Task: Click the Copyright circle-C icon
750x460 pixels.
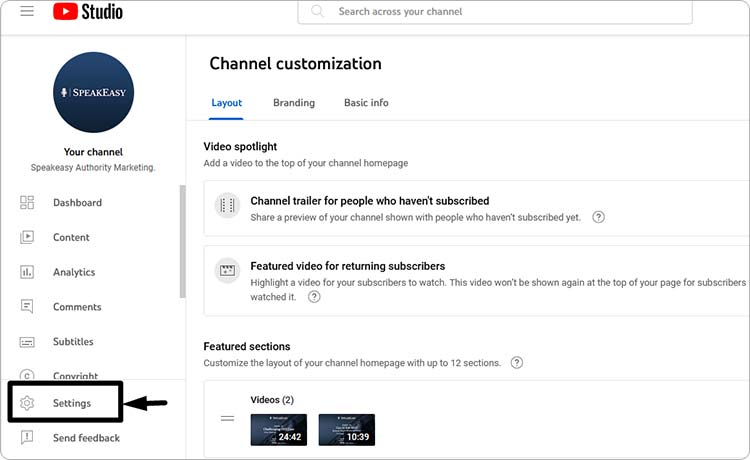Action: 27,375
